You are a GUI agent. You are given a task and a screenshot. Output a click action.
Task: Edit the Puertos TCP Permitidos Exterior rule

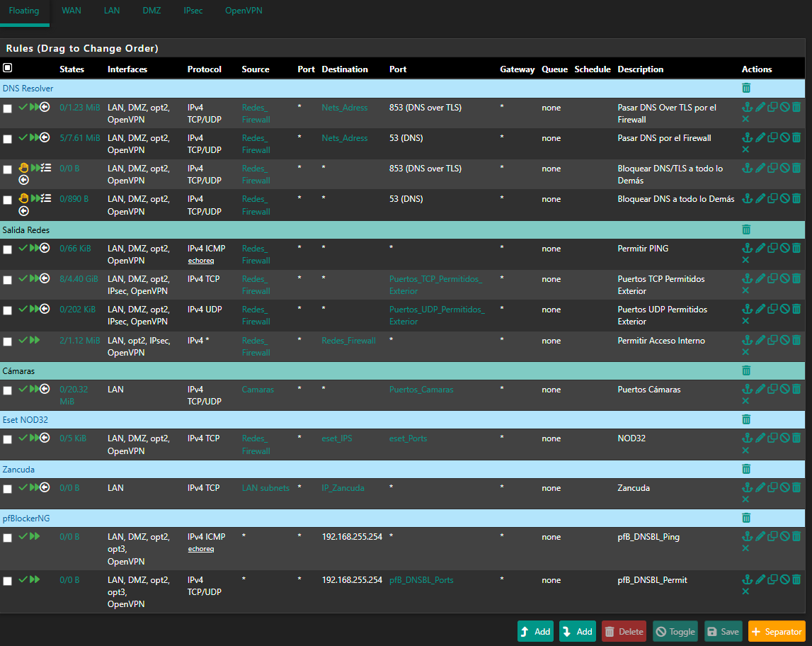tap(760, 278)
